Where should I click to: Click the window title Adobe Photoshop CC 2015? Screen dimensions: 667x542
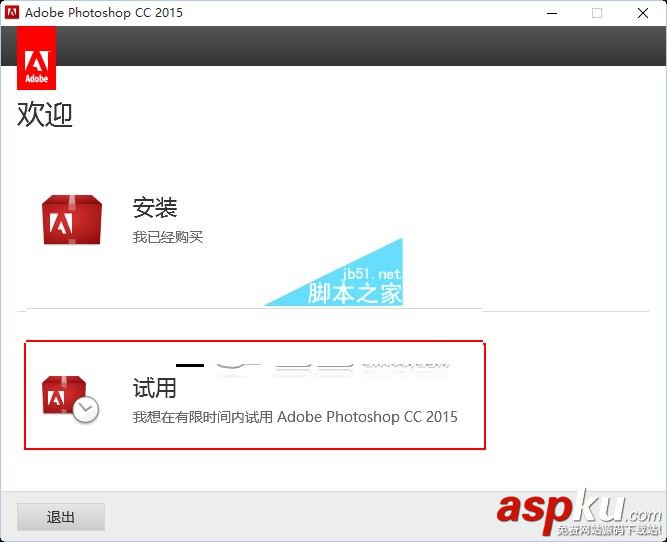(104, 13)
